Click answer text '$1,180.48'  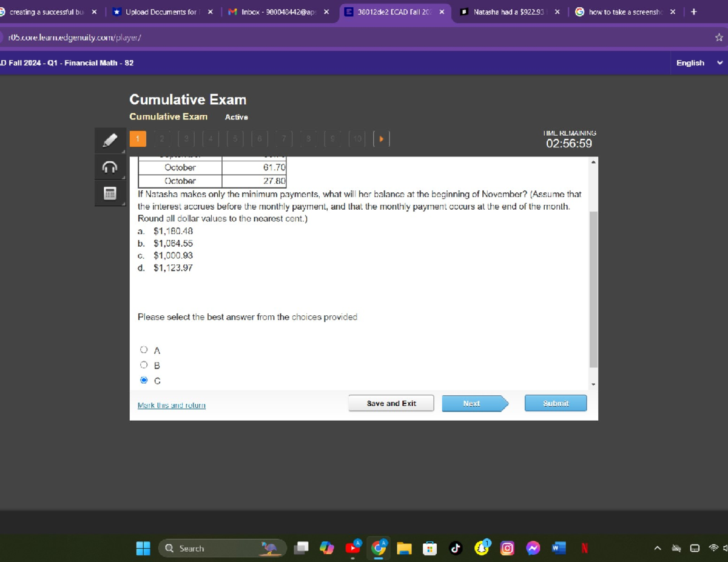(174, 231)
